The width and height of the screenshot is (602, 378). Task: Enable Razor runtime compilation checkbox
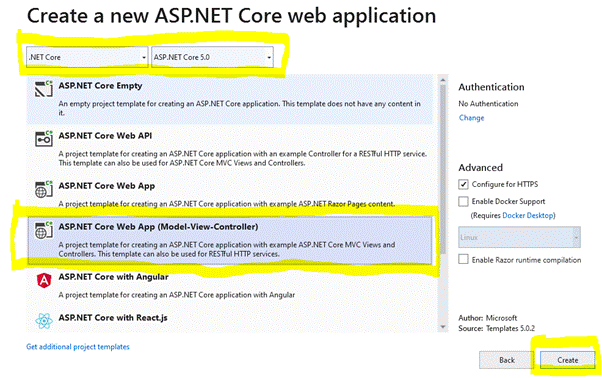pyautogui.click(x=463, y=259)
